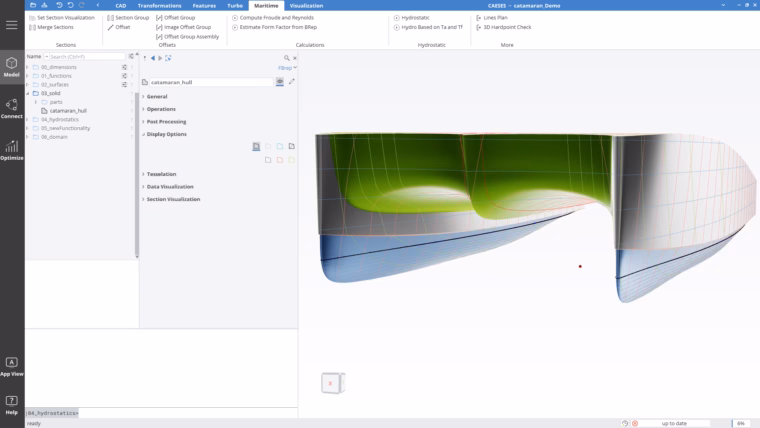Click the hamburger menu icon
The height and width of the screenshot is (428, 760).
coord(12,25)
